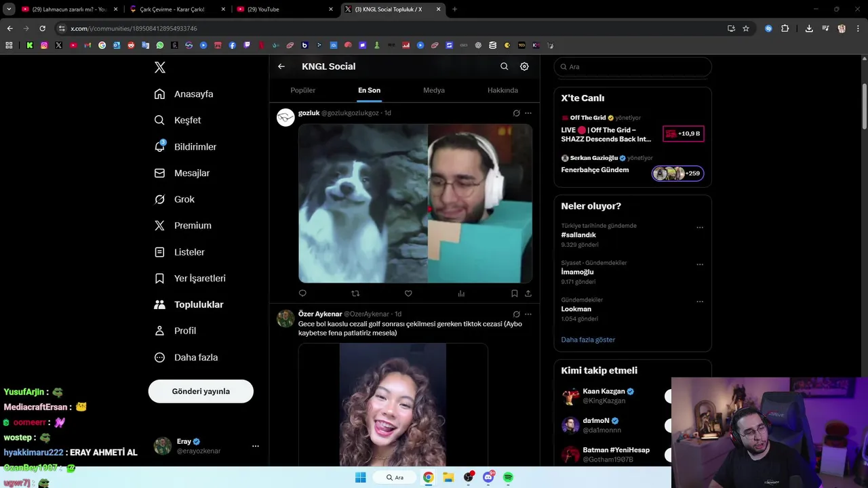Open Yer İşaretleri bookmarks
This screenshot has width=868, height=488.
tap(190, 279)
